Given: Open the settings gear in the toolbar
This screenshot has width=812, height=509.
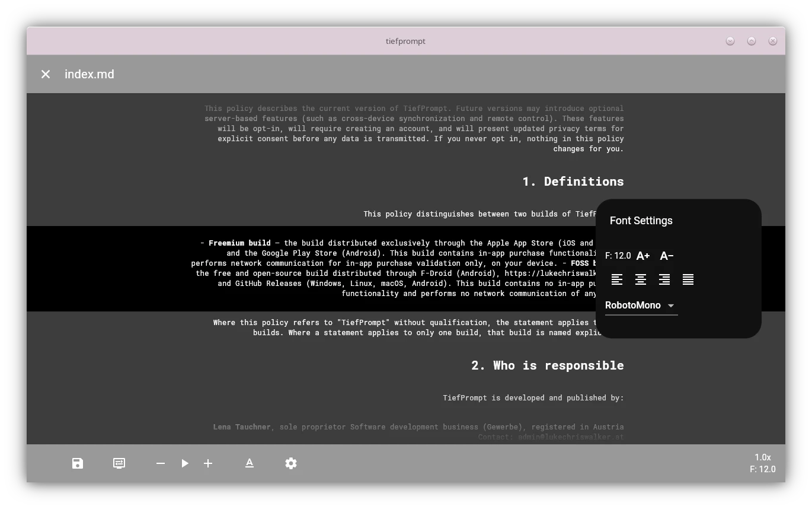Looking at the screenshot, I should pyautogui.click(x=291, y=463).
